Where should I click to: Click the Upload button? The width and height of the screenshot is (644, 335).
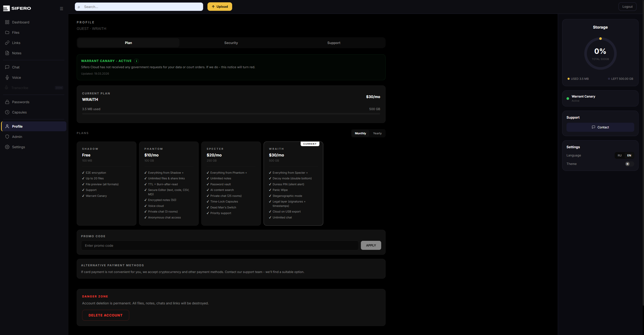(x=220, y=7)
